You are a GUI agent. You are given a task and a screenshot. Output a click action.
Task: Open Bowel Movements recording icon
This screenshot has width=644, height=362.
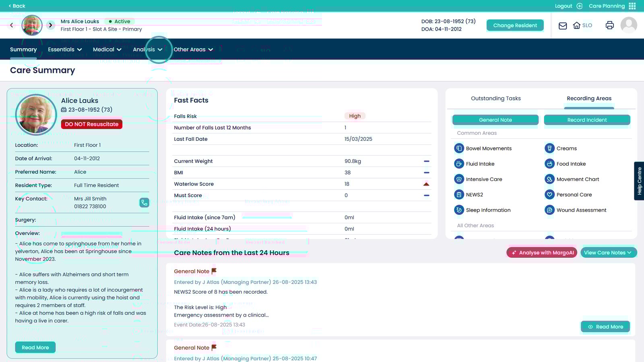[459, 148]
